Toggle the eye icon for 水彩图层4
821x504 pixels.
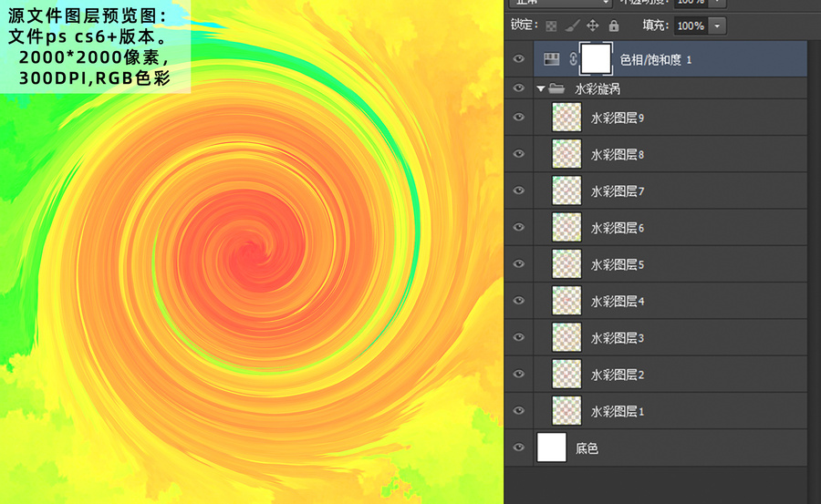click(519, 301)
